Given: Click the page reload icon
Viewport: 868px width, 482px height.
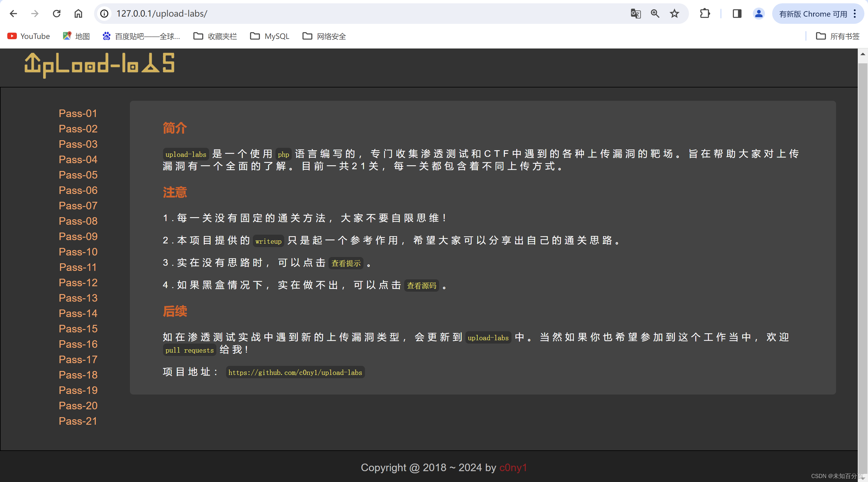Looking at the screenshot, I should click(58, 12).
